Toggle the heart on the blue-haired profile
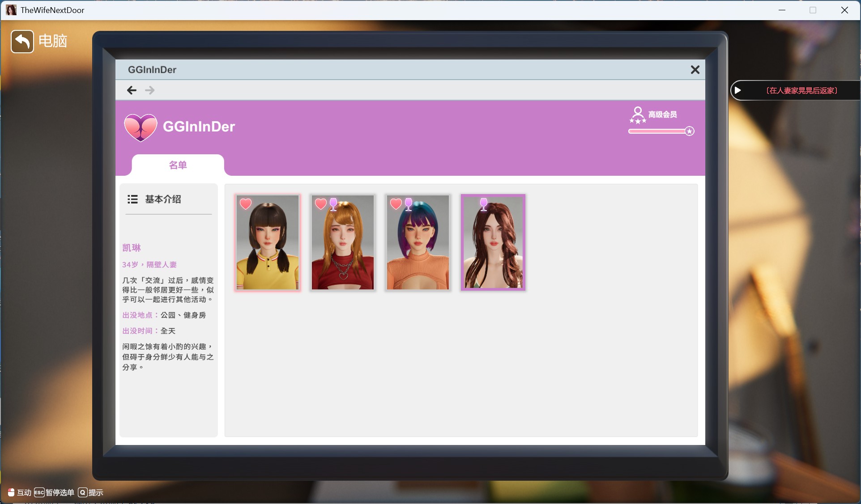 (395, 204)
